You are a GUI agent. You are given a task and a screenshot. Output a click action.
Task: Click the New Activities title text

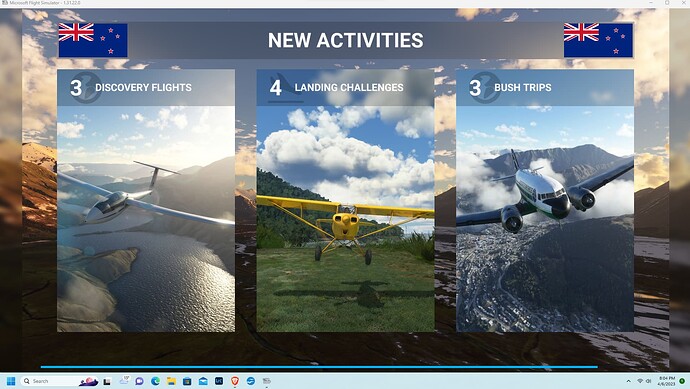345,40
